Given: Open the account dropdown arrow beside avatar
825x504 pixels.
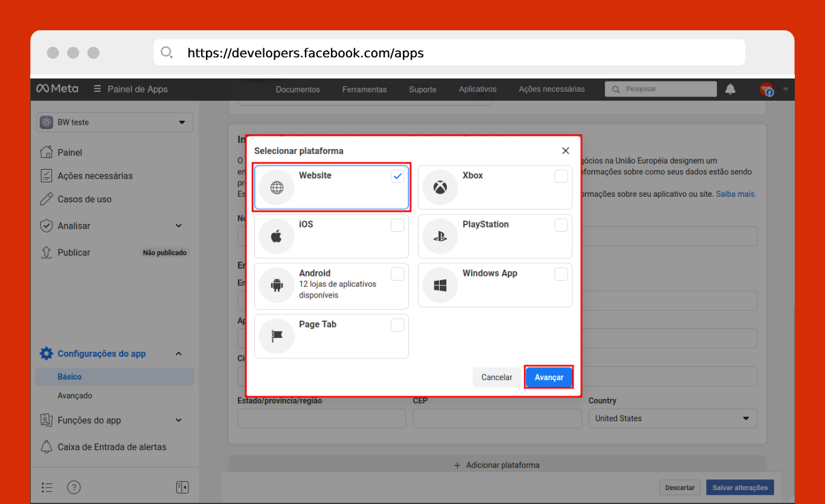Looking at the screenshot, I should pyautogui.click(x=785, y=89).
